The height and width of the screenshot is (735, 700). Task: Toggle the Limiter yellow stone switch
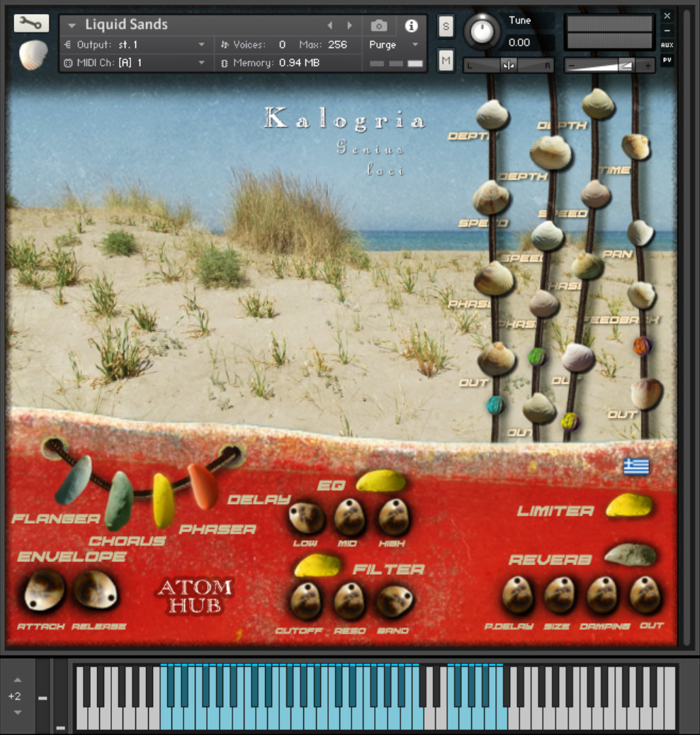629,506
